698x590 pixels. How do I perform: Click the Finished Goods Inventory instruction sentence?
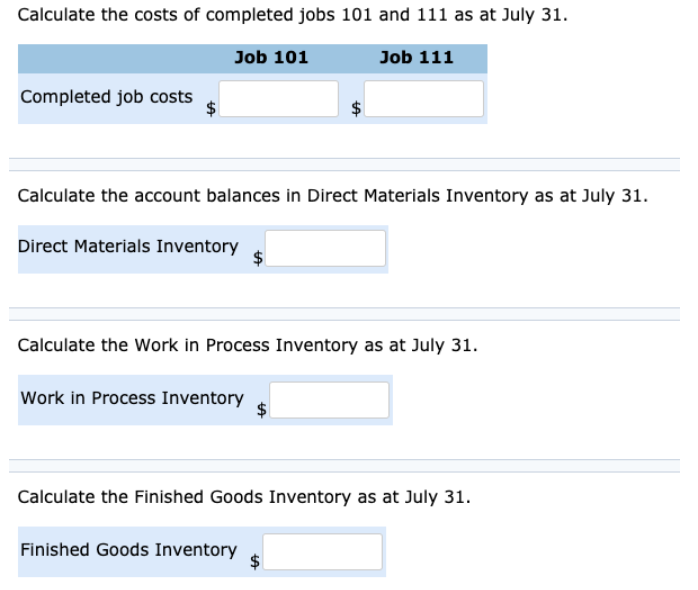244,497
